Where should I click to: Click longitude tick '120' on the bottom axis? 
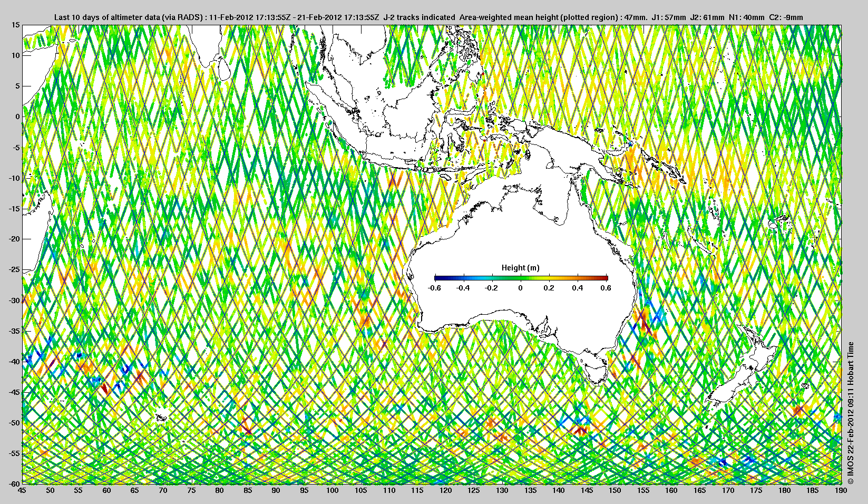coord(445,490)
